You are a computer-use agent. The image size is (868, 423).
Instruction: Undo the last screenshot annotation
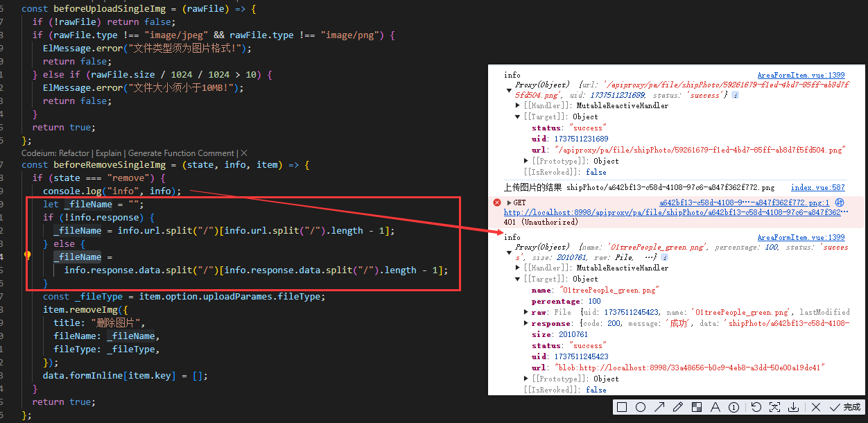coord(756,407)
